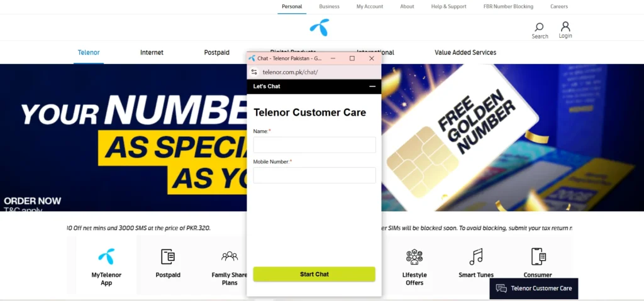The width and height of the screenshot is (644, 301).
Task: Switch to the Business tab
Action: 330,6
